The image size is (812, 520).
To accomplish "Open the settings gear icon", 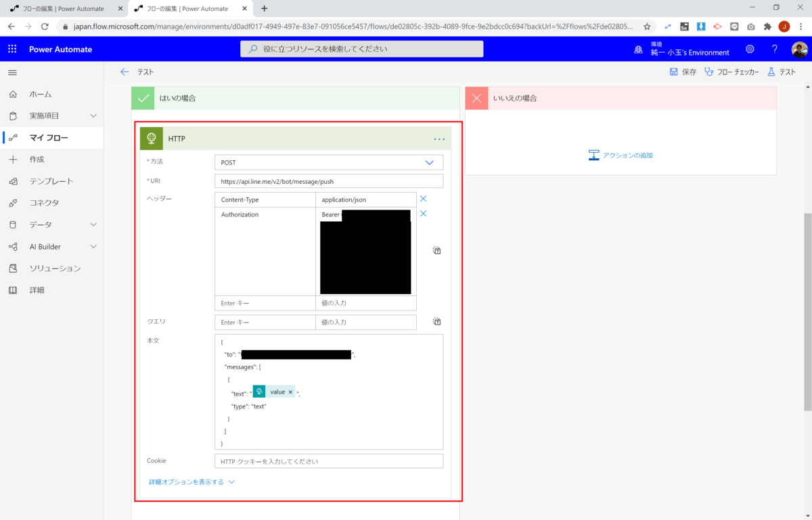I will pyautogui.click(x=750, y=49).
